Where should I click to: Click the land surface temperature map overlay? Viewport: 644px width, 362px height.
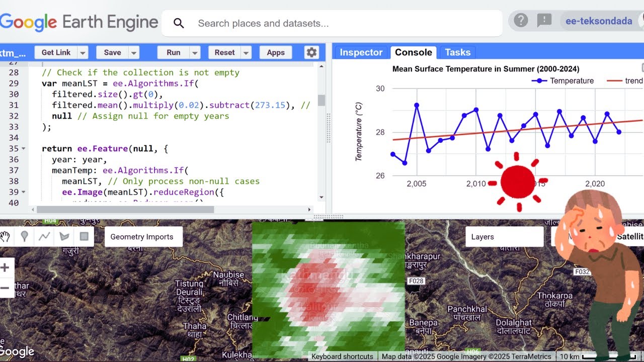point(328,289)
